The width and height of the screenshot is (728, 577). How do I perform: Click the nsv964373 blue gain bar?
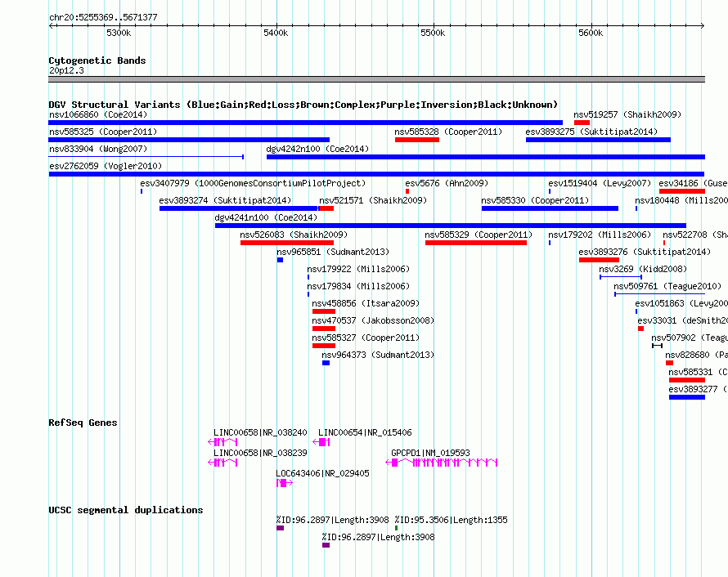pos(326,363)
